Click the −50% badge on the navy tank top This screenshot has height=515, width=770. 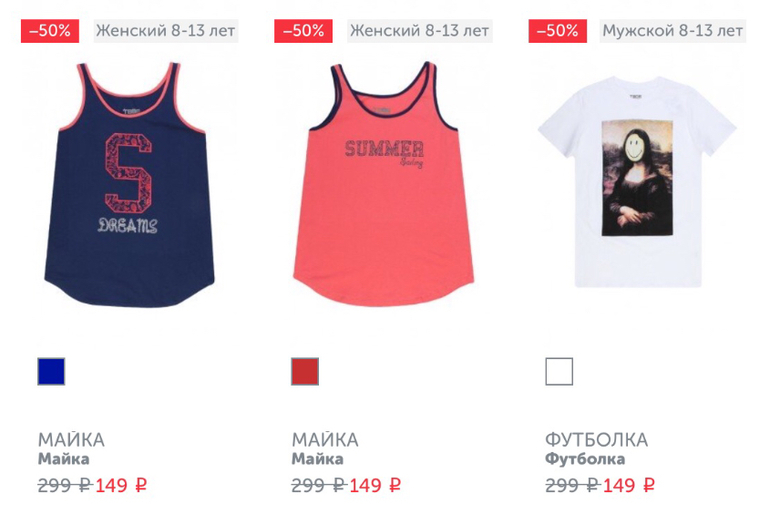click(x=50, y=31)
